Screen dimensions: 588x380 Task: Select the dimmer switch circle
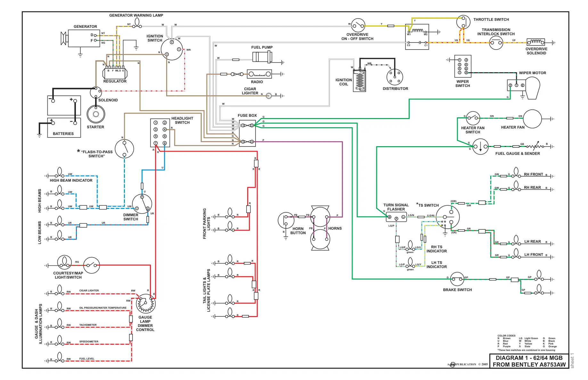pos(142,203)
